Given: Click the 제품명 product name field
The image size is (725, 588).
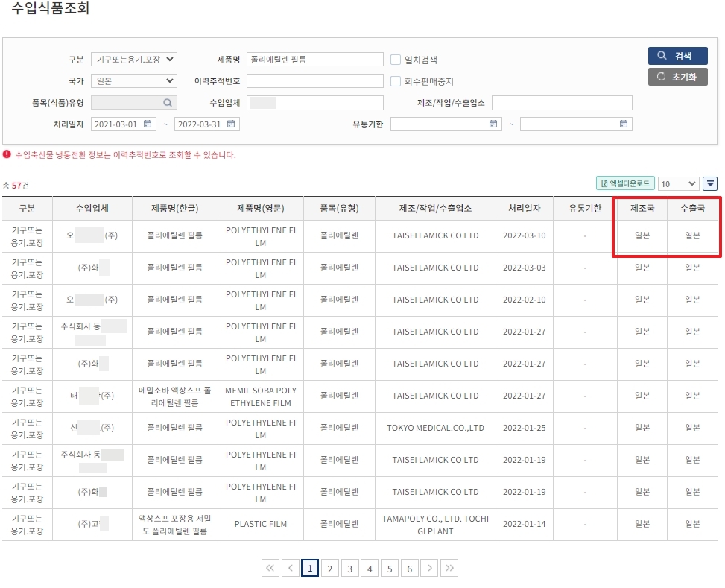Looking at the screenshot, I should [x=315, y=59].
